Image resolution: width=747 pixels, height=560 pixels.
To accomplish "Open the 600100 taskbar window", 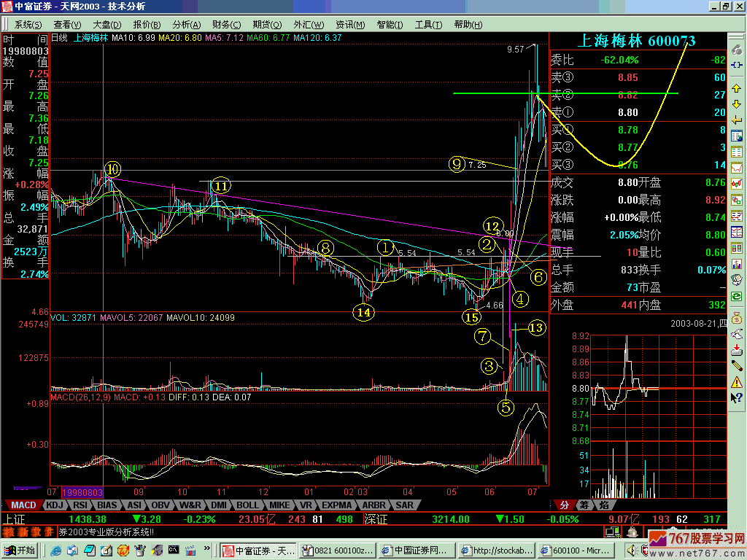I will coord(576,550).
